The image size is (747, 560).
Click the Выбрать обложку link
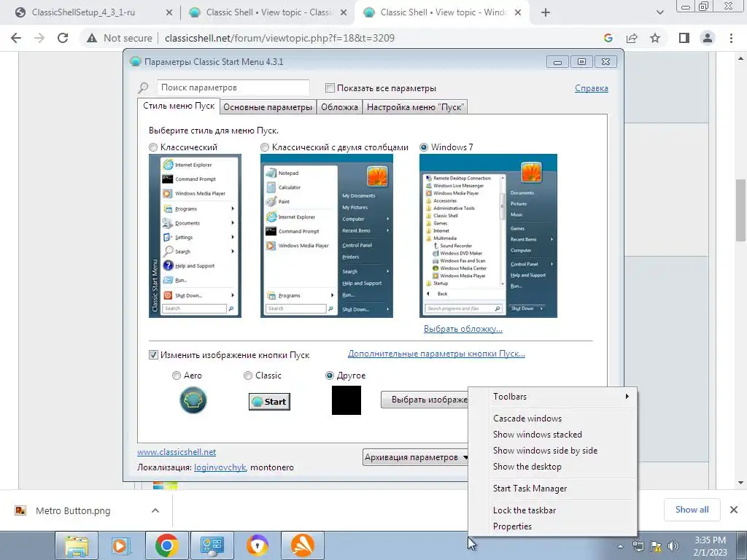click(x=463, y=329)
